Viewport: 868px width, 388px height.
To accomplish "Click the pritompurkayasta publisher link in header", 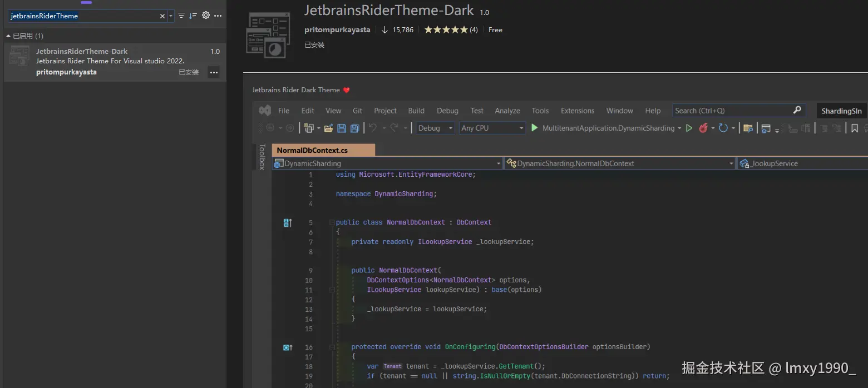I will tap(337, 30).
